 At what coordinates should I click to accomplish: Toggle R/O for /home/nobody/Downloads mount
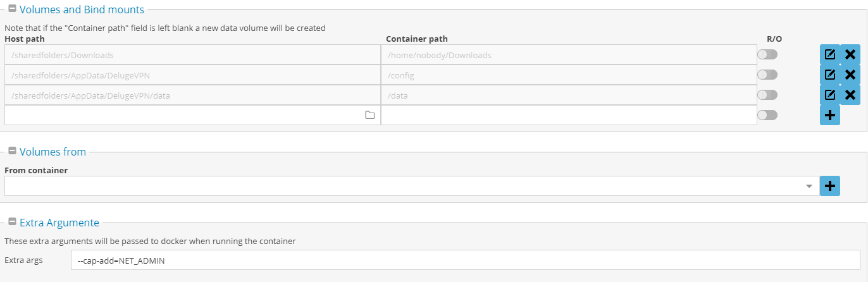(x=767, y=54)
